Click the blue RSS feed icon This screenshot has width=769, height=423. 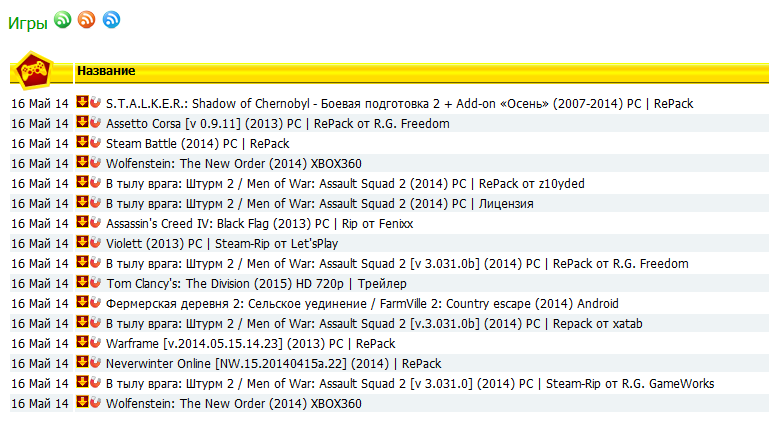[111, 19]
